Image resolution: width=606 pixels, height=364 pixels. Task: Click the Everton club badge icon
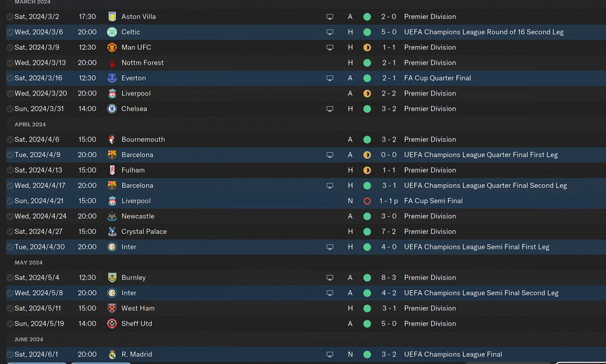pos(112,78)
